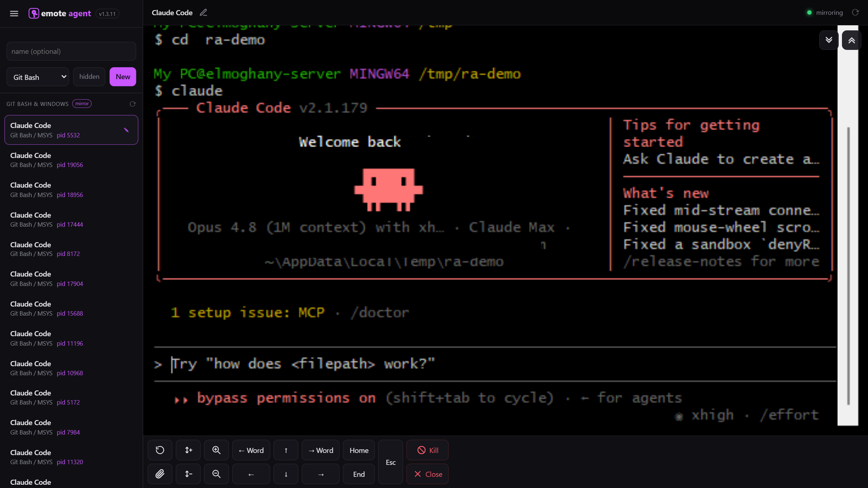Image resolution: width=868 pixels, height=488 pixels.
Task: Select Claude Code session pid 18956
Action: (71, 190)
